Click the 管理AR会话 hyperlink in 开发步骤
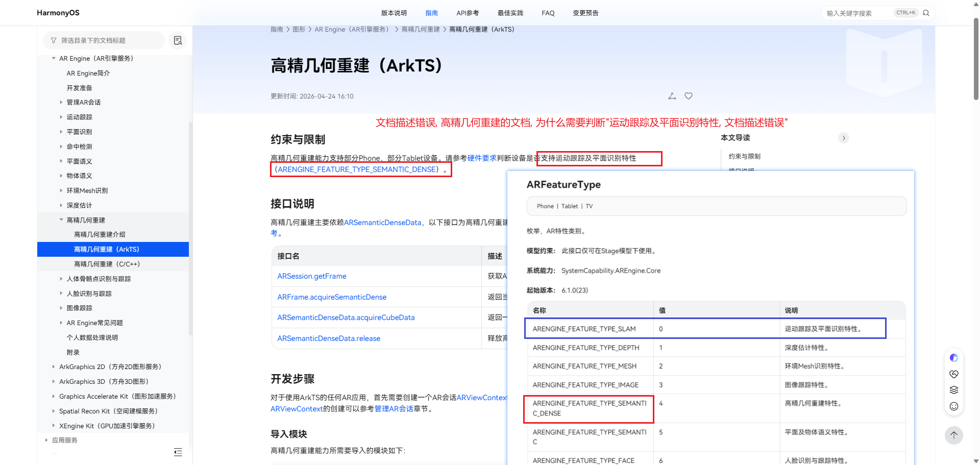This screenshot has height=465, width=980. 394,409
